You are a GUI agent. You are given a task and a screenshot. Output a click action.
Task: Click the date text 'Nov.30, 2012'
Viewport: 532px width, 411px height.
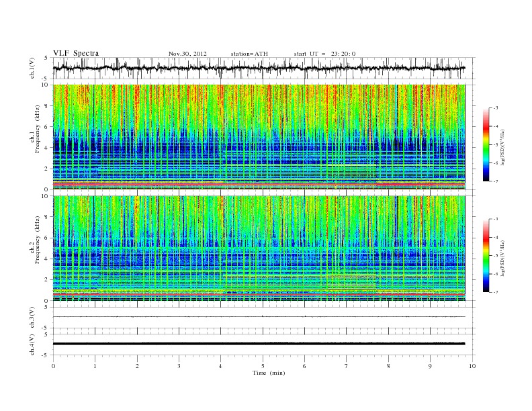tap(187, 54)
